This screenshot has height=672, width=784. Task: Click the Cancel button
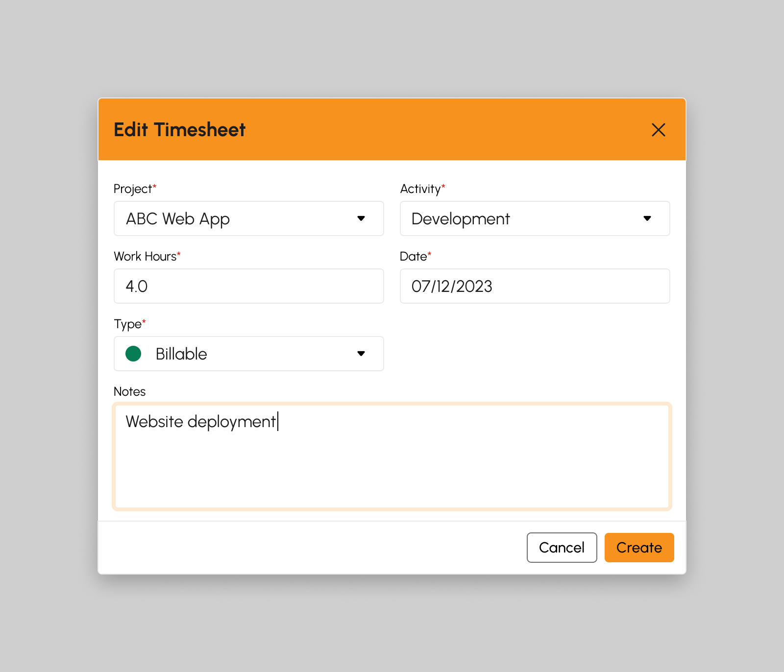(562, 548)
